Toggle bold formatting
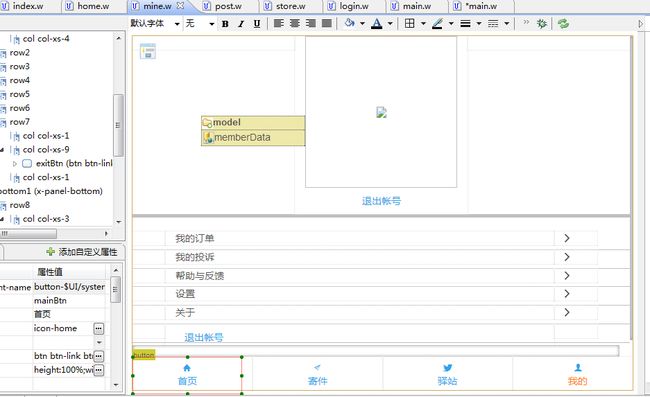This screenshot has height=397, width=650. 225,24
